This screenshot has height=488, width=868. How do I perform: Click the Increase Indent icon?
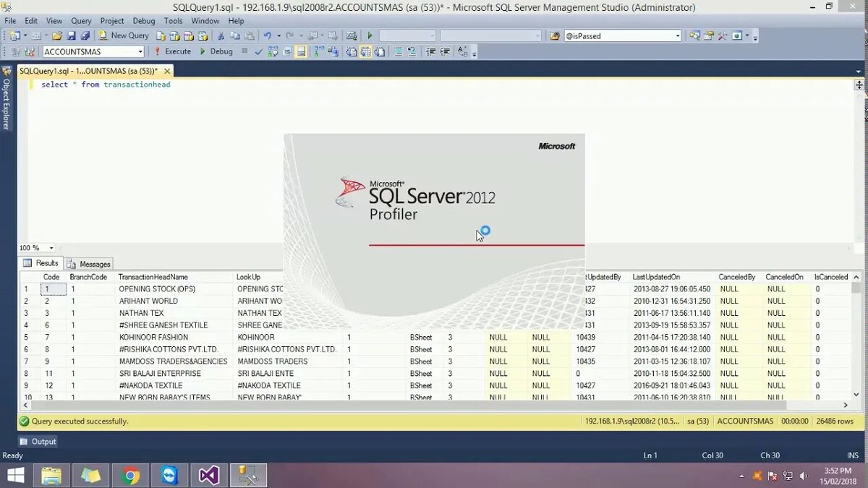click(445, 51)
